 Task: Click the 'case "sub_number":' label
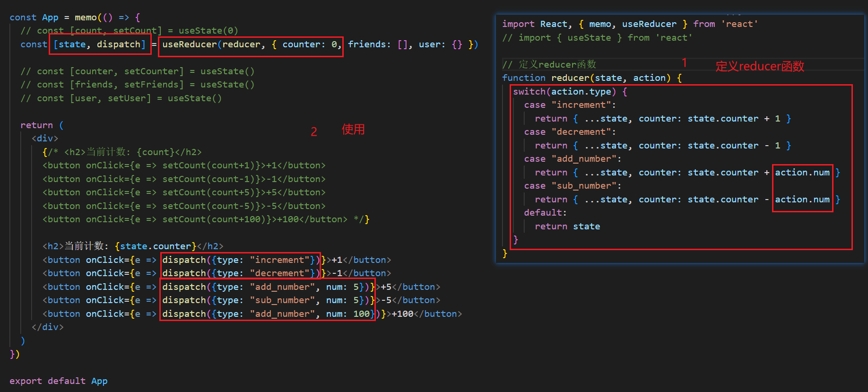(573, 186)
